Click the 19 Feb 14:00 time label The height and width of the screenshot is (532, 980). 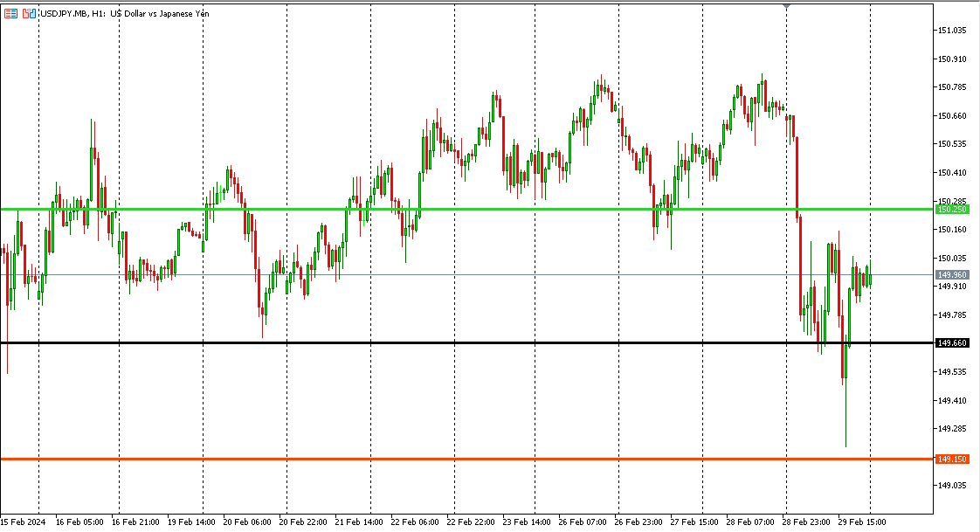click(191, 522)
